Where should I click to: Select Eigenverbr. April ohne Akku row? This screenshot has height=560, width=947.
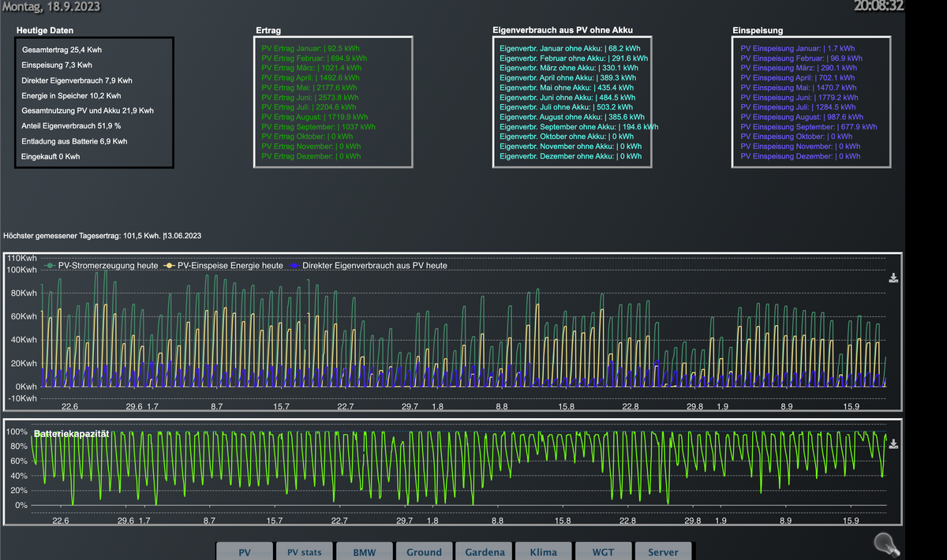coord(568,77)
